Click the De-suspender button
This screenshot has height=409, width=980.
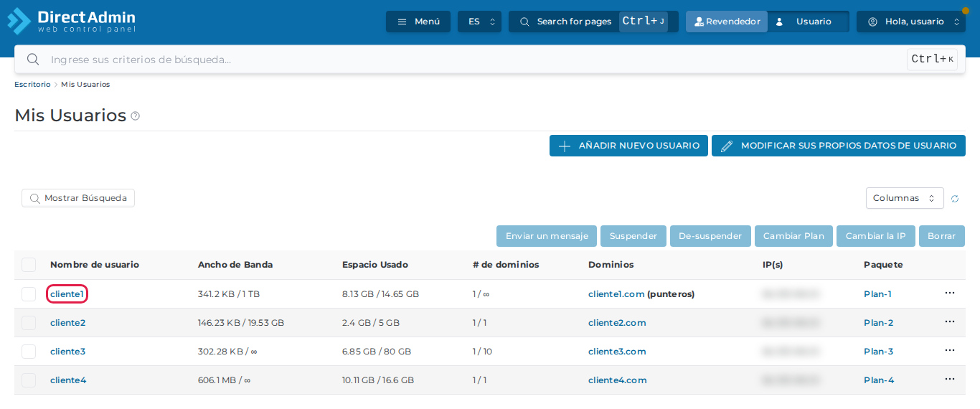(710, 236)
